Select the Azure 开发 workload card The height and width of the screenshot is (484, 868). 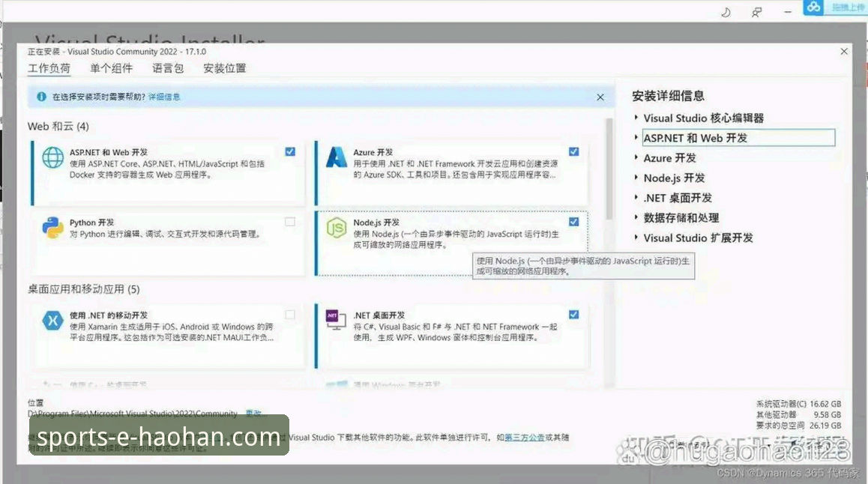point(452,172)
